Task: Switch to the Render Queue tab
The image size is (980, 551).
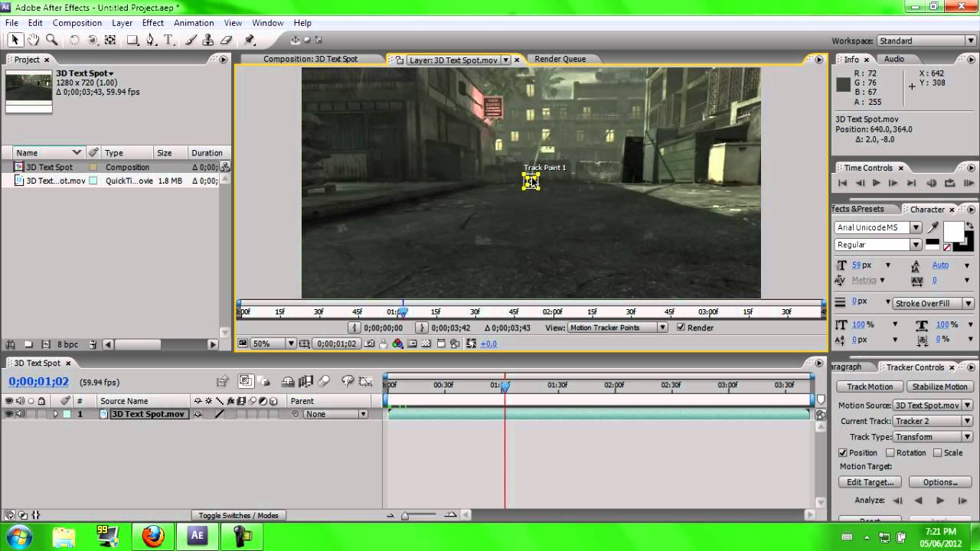Action: tap(560, 59)
